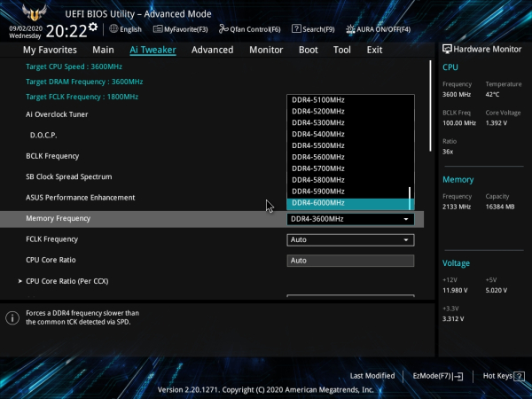Click Memory Frequency label
This screenshot has height=399, width=532.
(58, 218)
